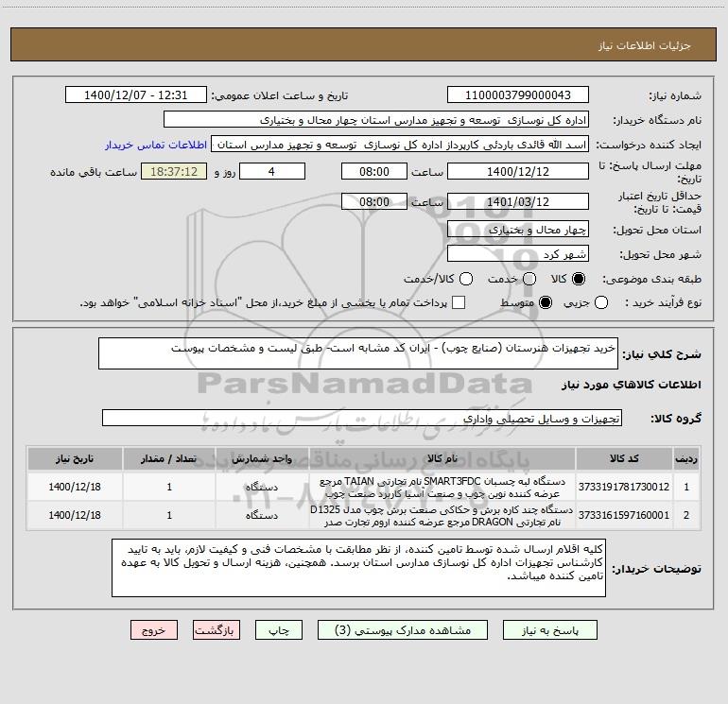Click the D1325 DRAGON cutting machine item name
This screenshot has height=704, width=728.
[442, 516]
